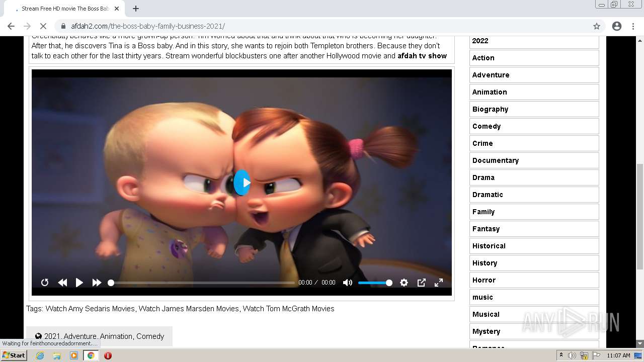Click the scrollbar down arrow
The width and height of the screenshot is (644, 362).
pos(640,344)
